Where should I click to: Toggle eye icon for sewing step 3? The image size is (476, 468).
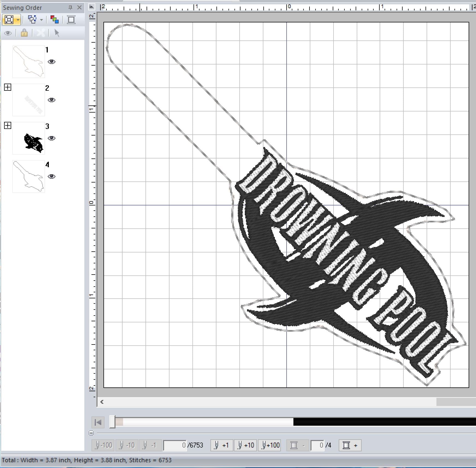pyautogui.click(x=52, y=138)
